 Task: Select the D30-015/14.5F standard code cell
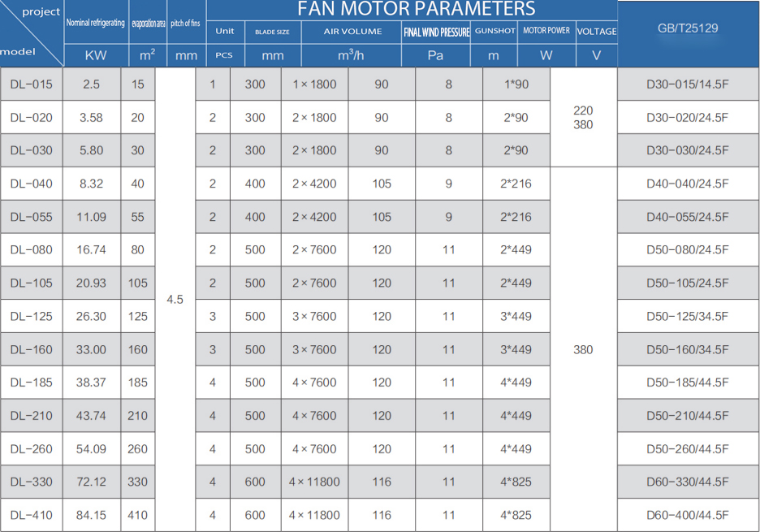tap(688, 84)
